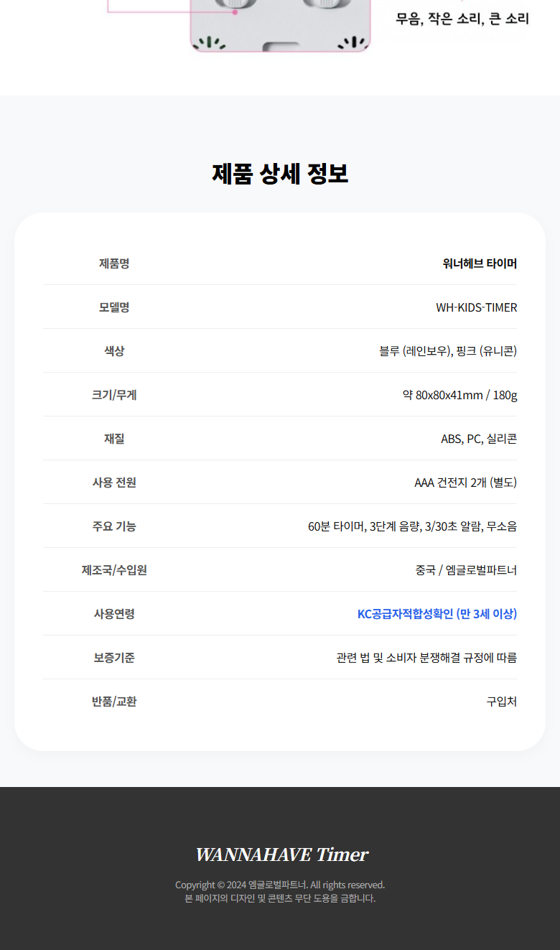560x950 pixels.
Task: Click the '보증기준' row label
Action: coord(114,658)
